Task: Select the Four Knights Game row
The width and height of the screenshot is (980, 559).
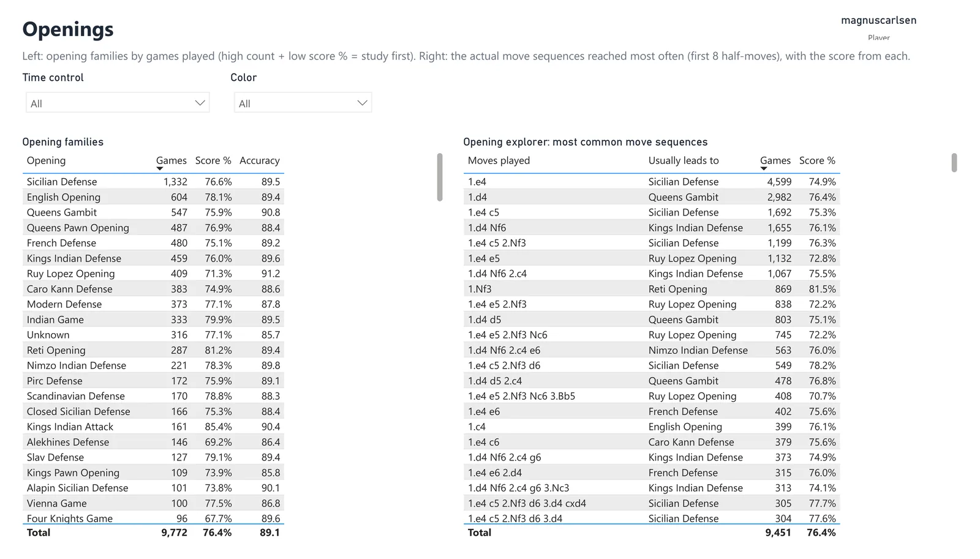Action: [x=153, y=518]
